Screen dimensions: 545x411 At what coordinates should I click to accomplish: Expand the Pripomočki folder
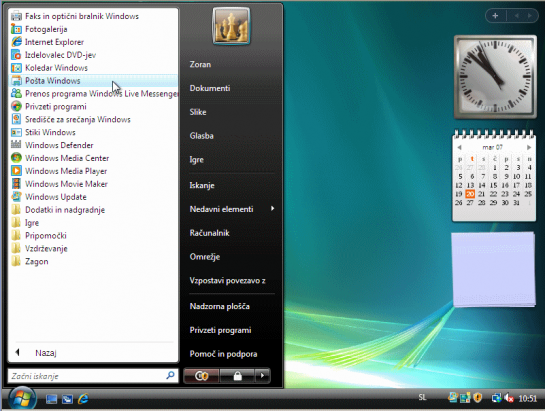(x=46, y=236)
